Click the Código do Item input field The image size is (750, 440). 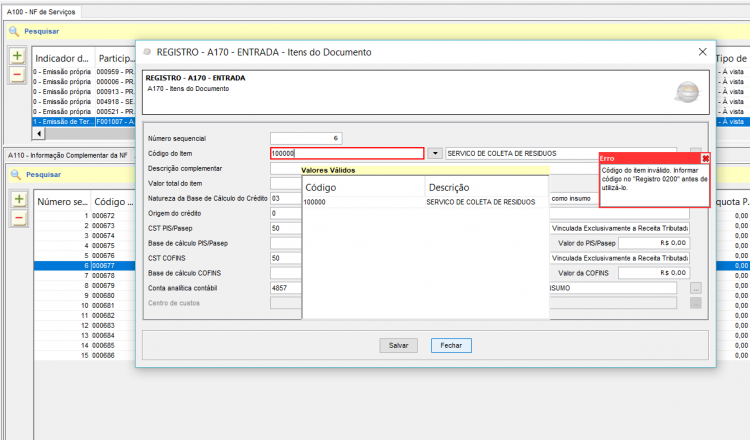347,154
